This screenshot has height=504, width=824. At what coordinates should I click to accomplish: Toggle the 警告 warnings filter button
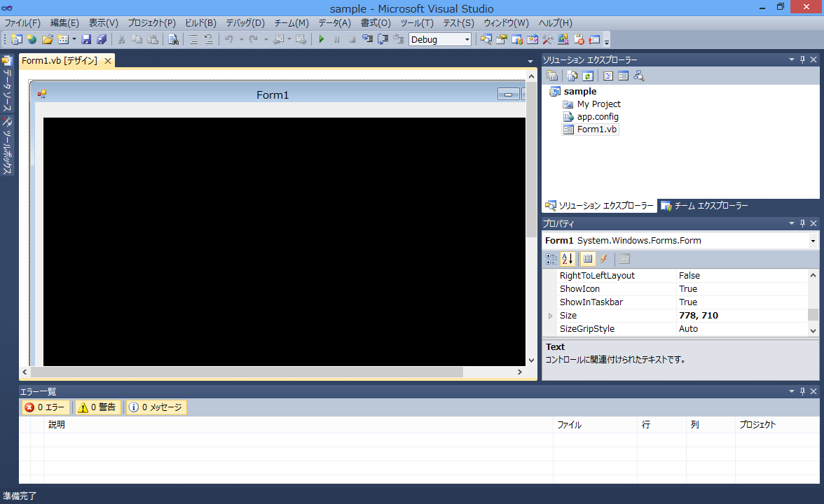pos(97,407)
